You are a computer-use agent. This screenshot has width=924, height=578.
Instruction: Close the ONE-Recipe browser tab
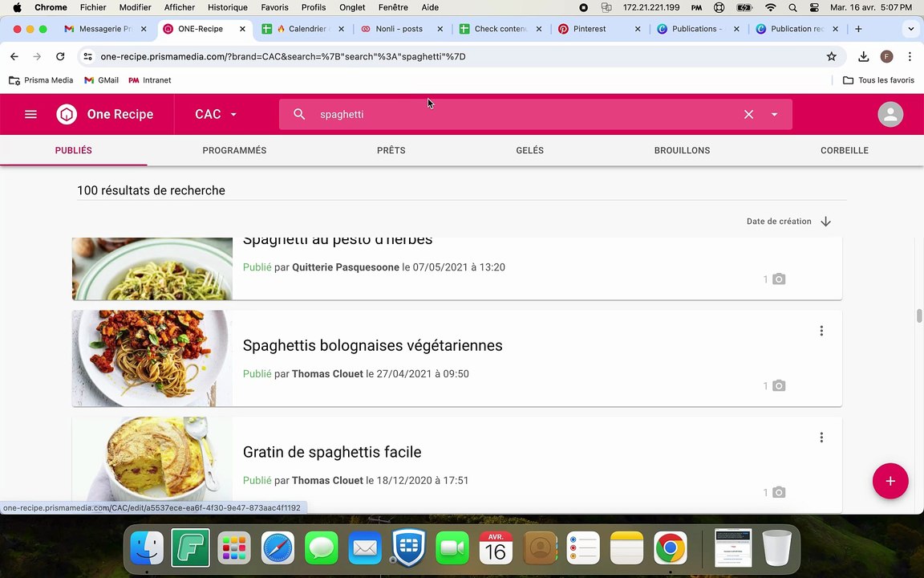242,29
